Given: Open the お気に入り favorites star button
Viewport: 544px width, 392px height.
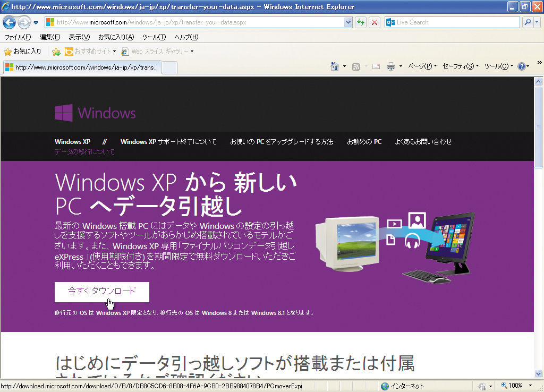Looking at the screenshot, I should pos(22,52).
